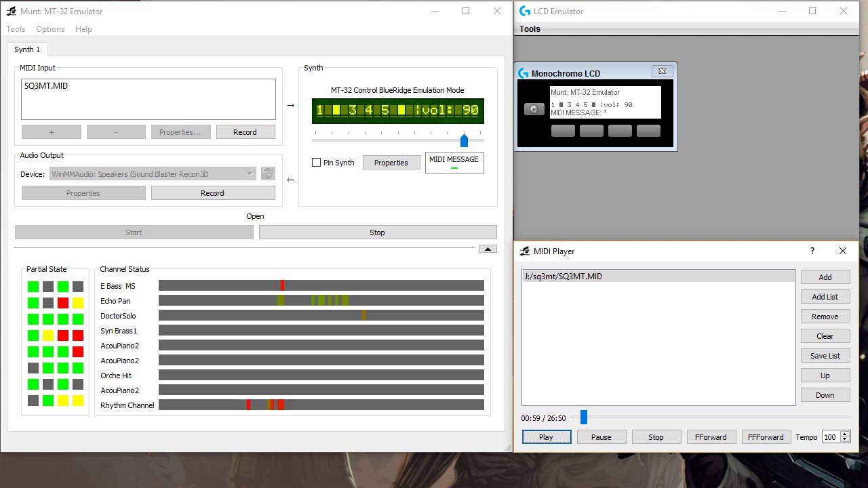The image size is (868, 488).
Task: Collapse the synth details with the triangle button
Action: [x=488, y=249]
